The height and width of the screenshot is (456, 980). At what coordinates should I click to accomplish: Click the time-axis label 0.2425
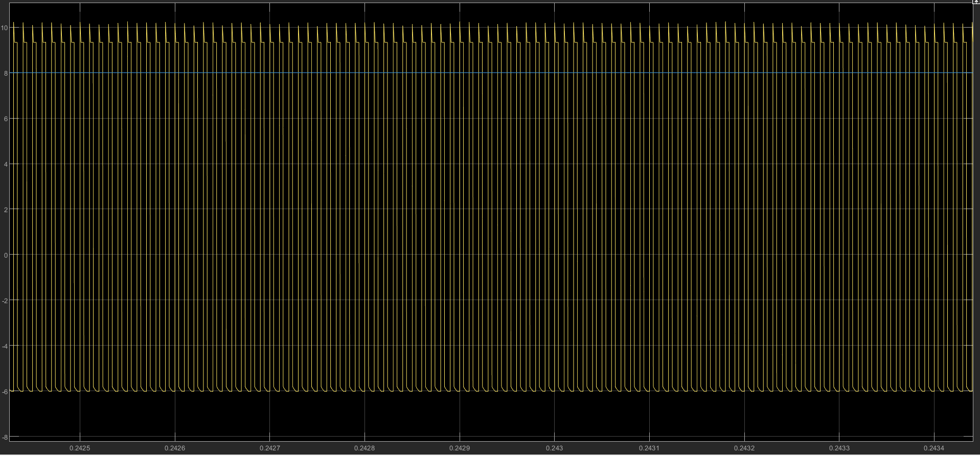point(80,448)
